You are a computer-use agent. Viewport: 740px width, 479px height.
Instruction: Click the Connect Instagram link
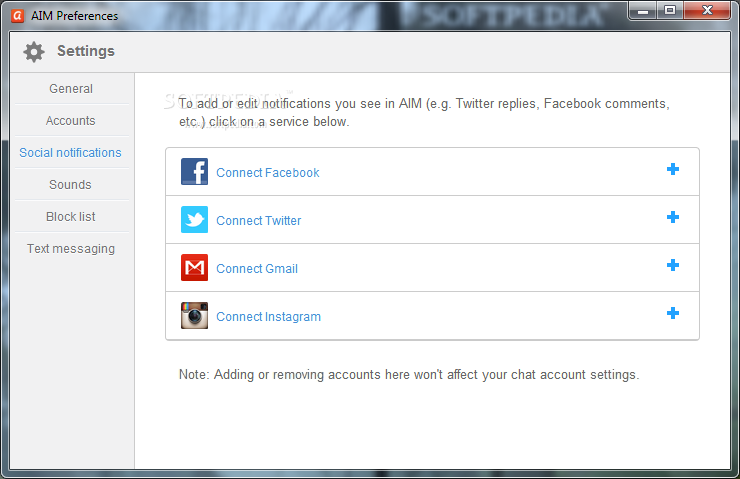point(269,317)
